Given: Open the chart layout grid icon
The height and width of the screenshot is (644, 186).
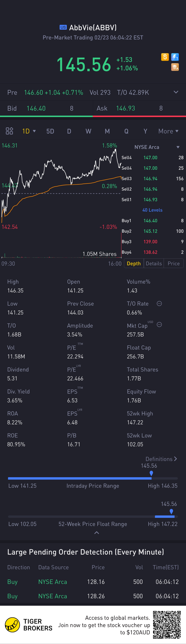Looking at the screenshot, I should click(9, 131).
